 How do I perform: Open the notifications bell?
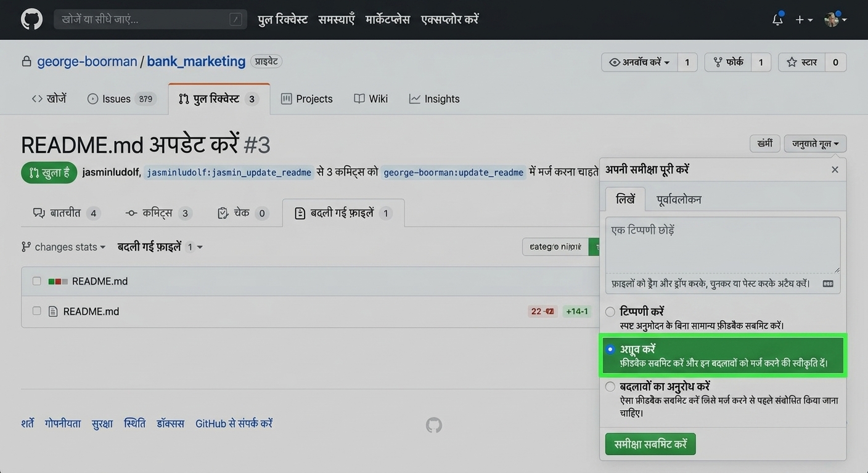[x=778, y=20]
